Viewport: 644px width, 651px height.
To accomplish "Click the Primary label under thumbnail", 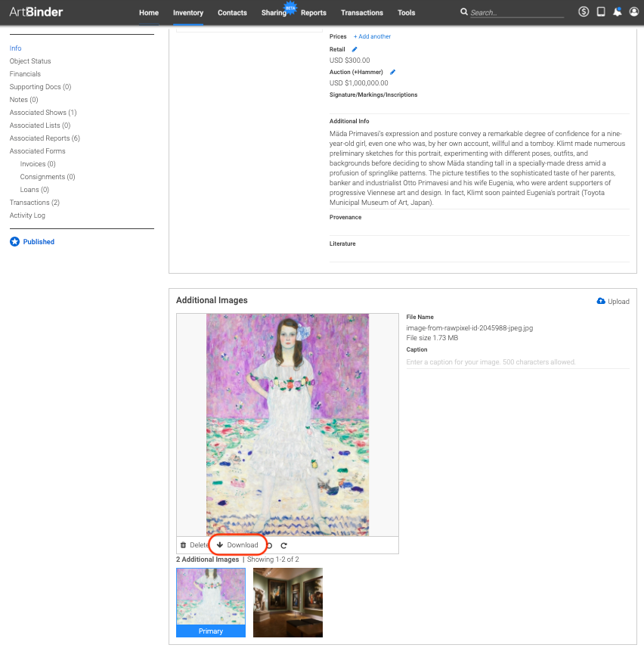I will [x=211, y=631].
